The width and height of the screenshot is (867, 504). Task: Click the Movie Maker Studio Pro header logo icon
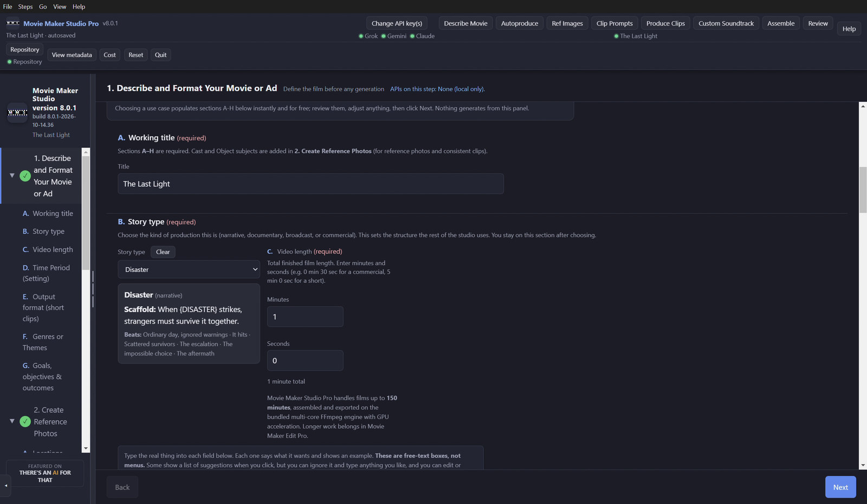13,23
